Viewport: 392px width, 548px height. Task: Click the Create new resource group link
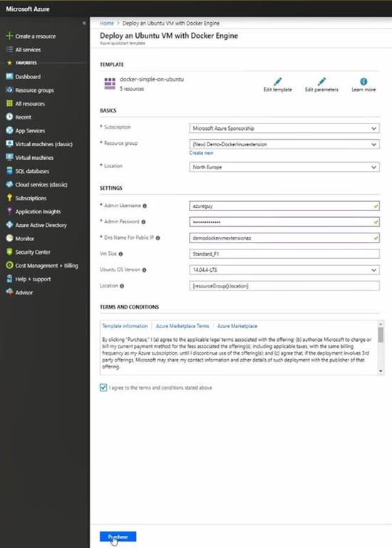point(201,153)
